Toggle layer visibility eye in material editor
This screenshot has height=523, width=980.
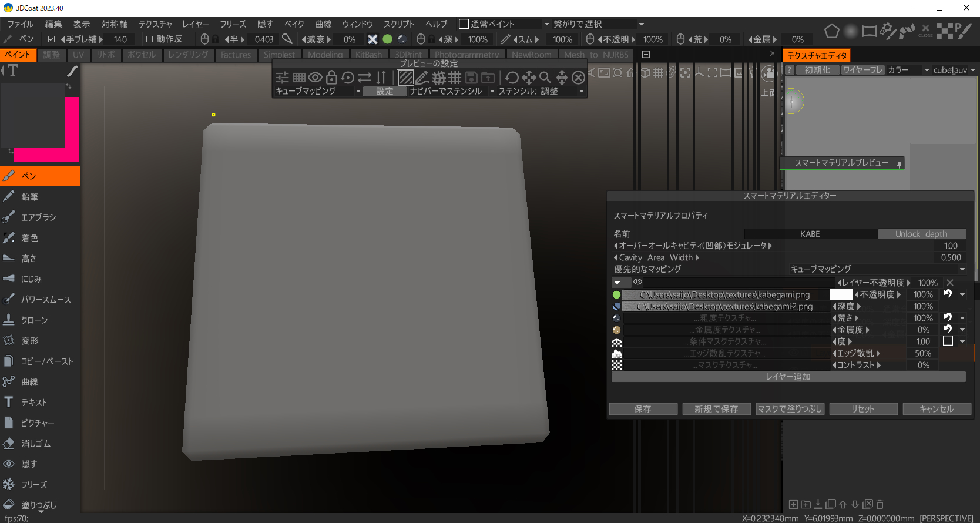click(637, 283)
